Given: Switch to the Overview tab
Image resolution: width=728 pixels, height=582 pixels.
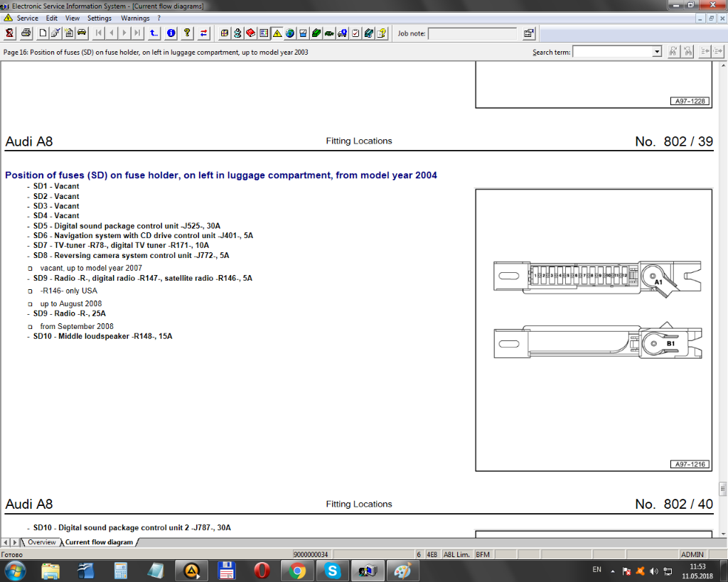Looking at the screenshot, I should point(41,542).
